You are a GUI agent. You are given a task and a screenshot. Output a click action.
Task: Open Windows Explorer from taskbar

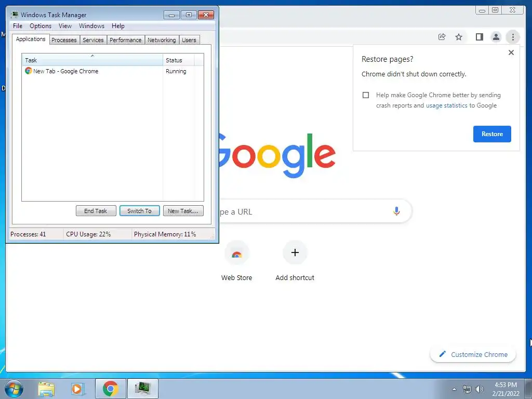(46, 389)
